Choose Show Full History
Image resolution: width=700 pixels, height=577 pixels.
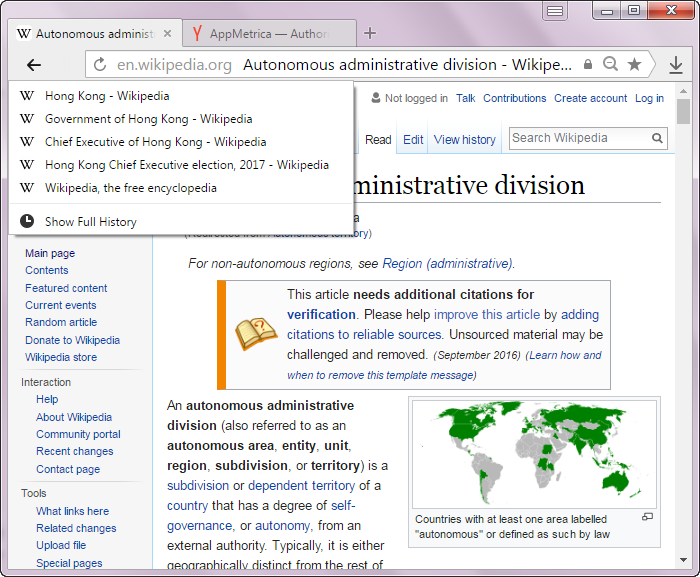[x=181, y=222]
